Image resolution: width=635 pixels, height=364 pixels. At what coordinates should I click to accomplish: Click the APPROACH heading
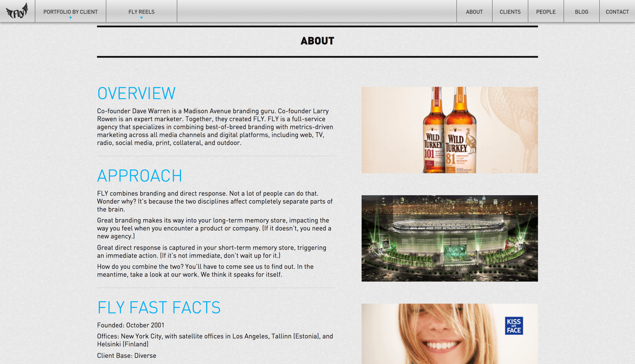[x=139, y=176]
